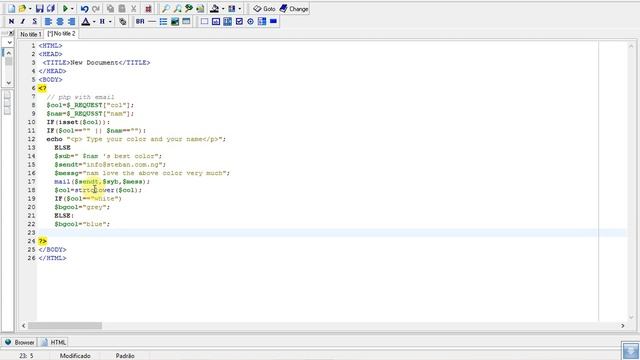
Task: Open the Find magnifier tool
Action: pyautogui.click(x=166, y=9)
